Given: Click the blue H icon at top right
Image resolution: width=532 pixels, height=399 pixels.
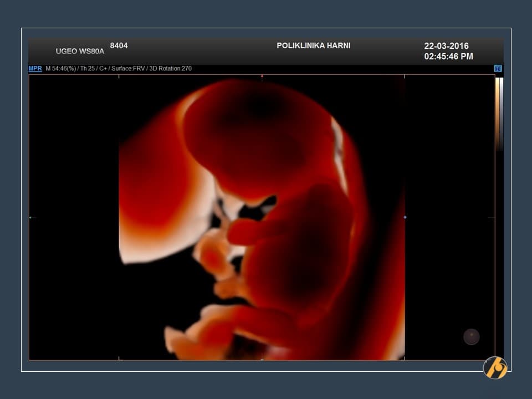Looking at the screenshot, I should tap(498, 69).
